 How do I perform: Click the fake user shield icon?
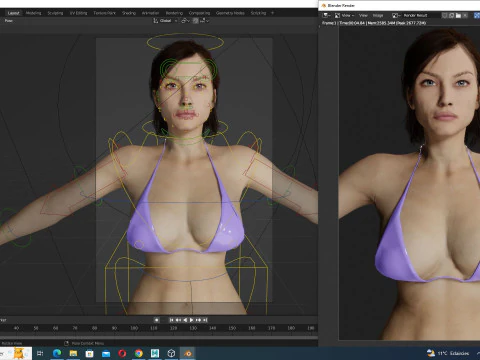(x=445, y=15)
